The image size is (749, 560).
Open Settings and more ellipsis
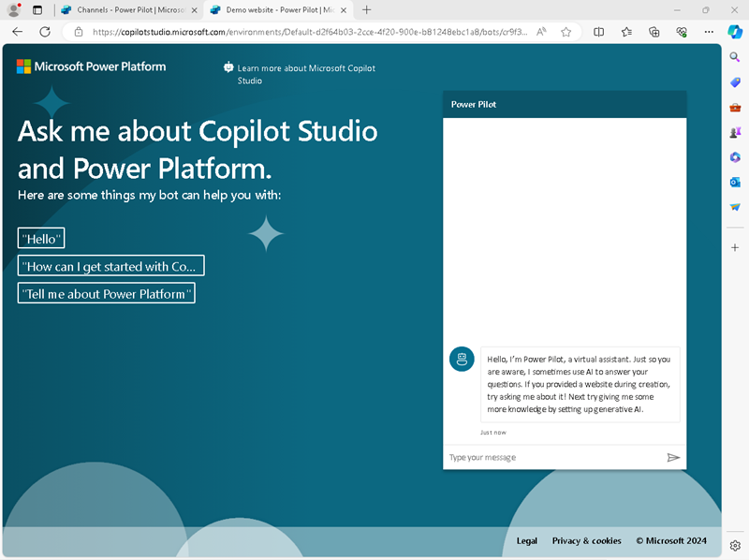[x=709, y=32]
